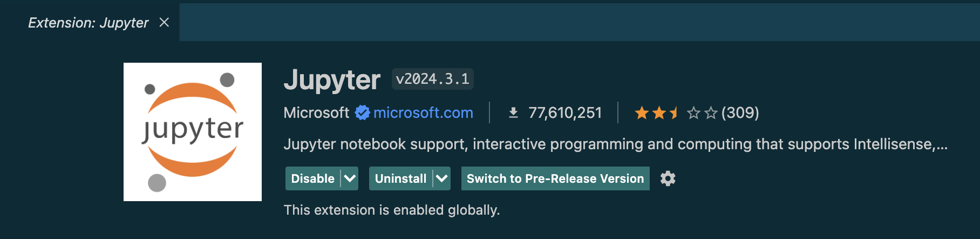Image resolution: width=980 pixels, height=239 pixels.
Task: Click the fourth empty rating star
Action: pos(693,112)
